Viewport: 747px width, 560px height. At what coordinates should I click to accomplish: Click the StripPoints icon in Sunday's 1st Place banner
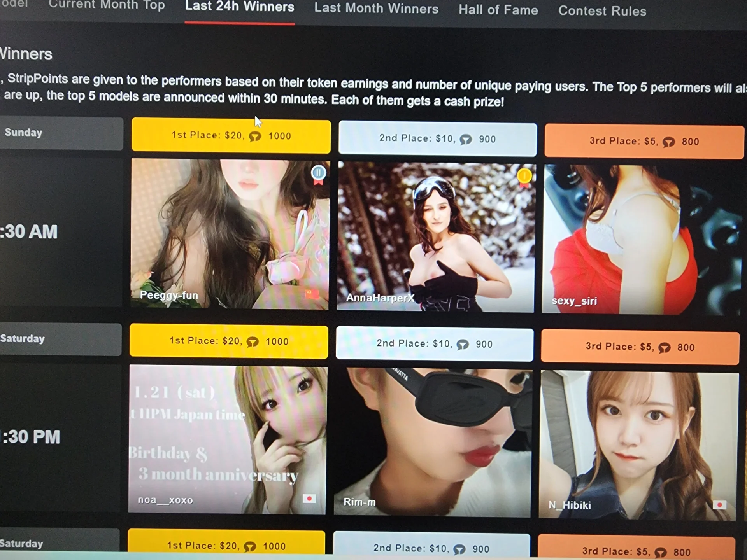tap(255, 136)
